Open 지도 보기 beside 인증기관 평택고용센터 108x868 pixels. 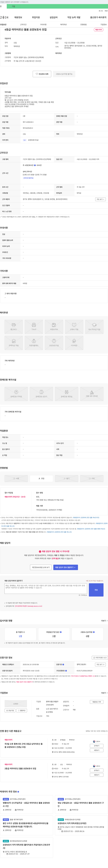point(100,665)
